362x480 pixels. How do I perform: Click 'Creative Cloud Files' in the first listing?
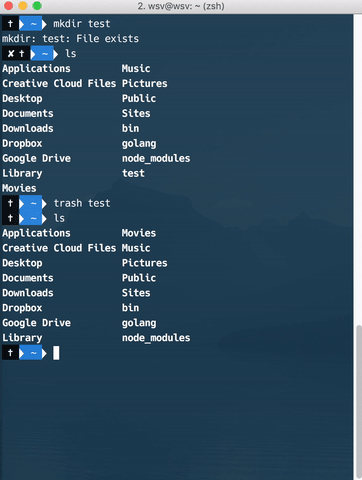(59, 84)
